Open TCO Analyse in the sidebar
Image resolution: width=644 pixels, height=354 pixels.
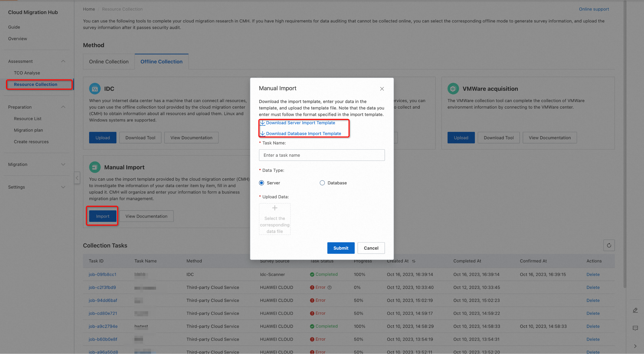tap(27, 73)
